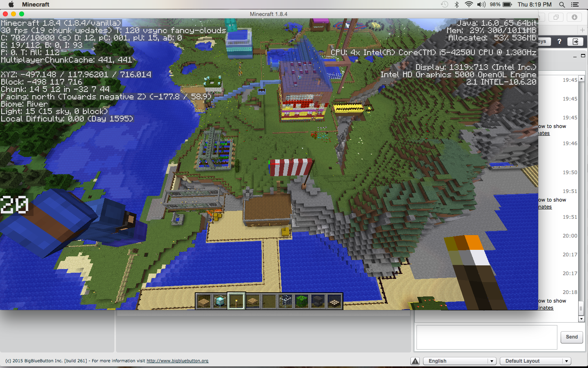Open the browser downloads arrow icon
The image size is (588, 368).
click(x=575, y=17)
